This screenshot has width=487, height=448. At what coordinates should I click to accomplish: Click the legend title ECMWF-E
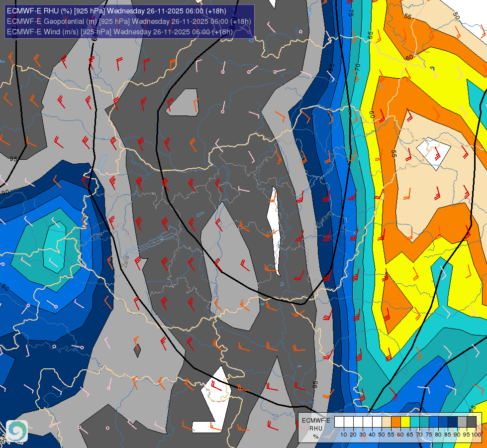[316, 421]
